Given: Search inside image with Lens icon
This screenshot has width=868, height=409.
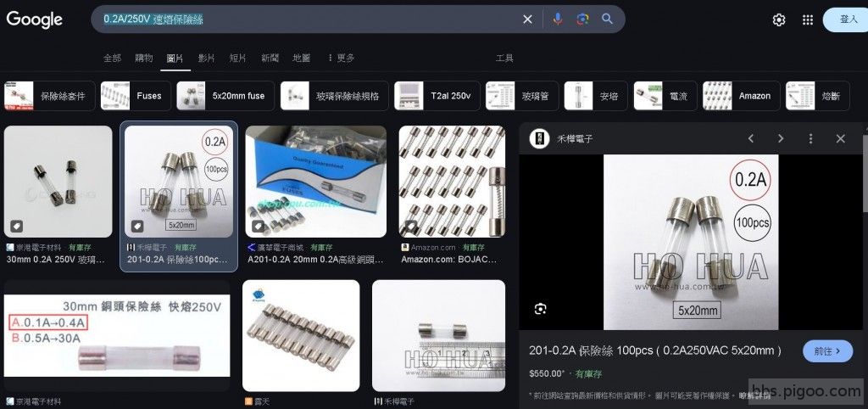Looking at the screenshot, I should (x=541, y=309).
